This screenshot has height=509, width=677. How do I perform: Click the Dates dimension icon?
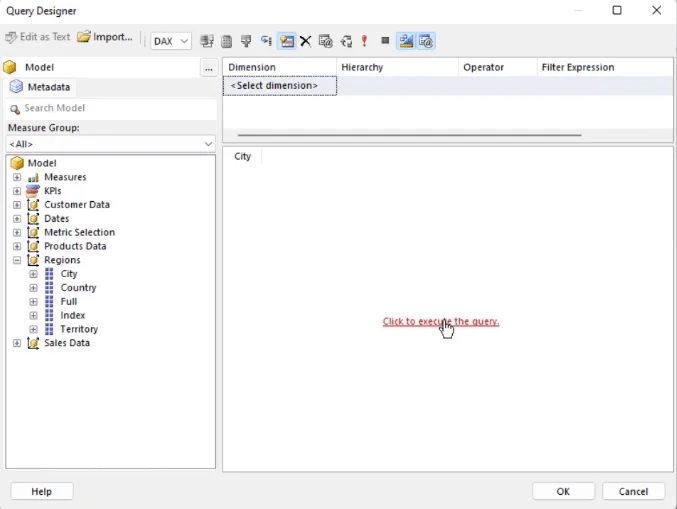pyautogui.click(x=33, y=218)
